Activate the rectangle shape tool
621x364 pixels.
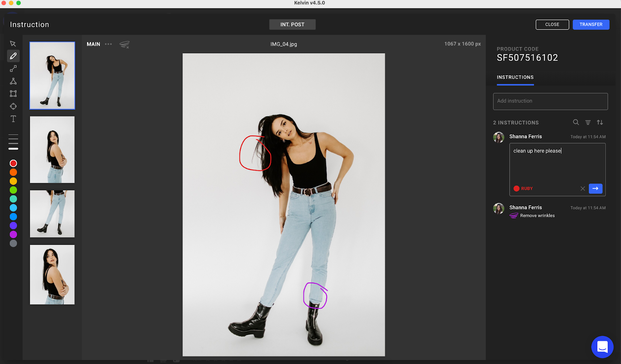point(13,94)
